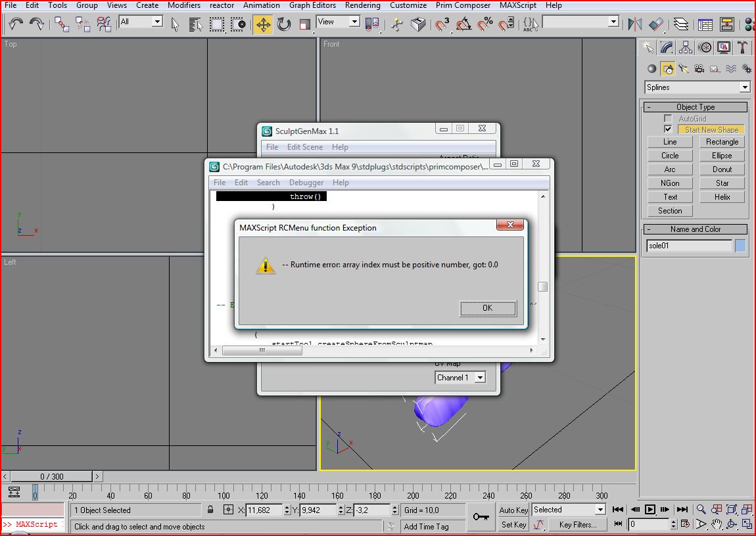
Task: Open the Splines category dropdown
Action: (745, 87)
